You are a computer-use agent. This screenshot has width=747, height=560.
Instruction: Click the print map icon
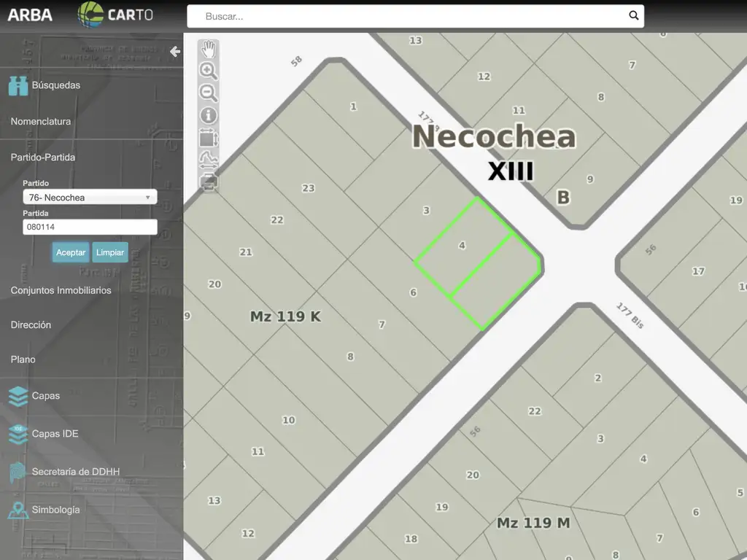coord(209,182)
